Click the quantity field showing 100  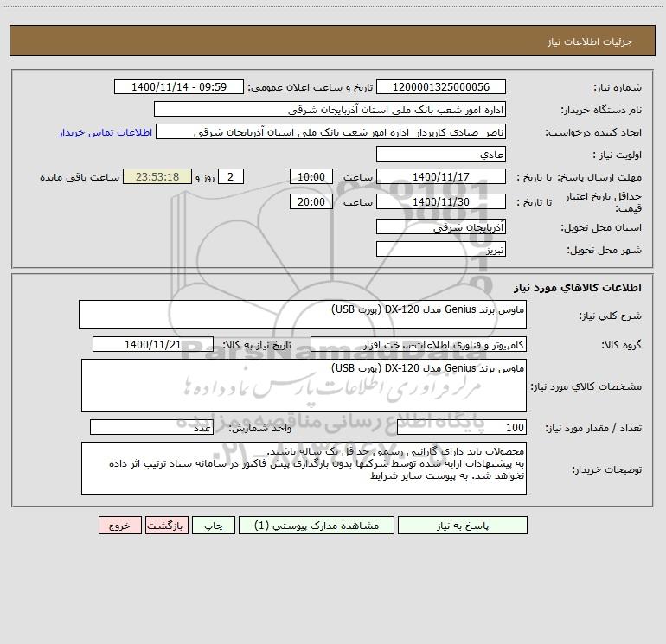tap(462, 427)
